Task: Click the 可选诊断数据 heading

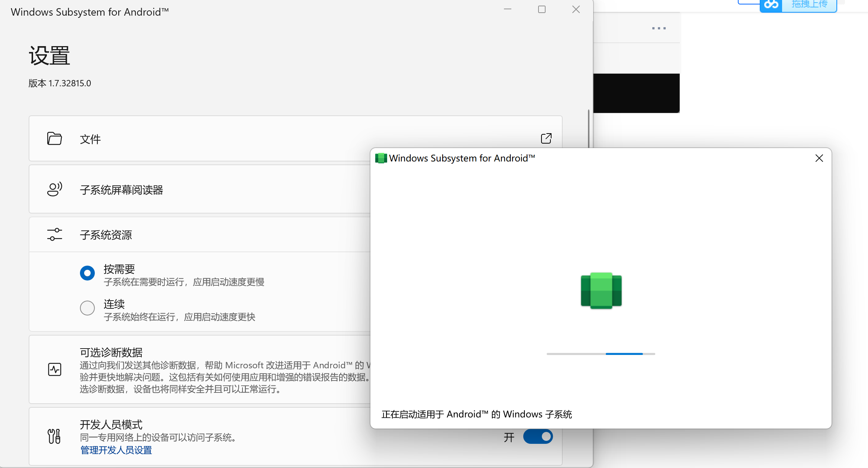Action: tap(111, 352)
